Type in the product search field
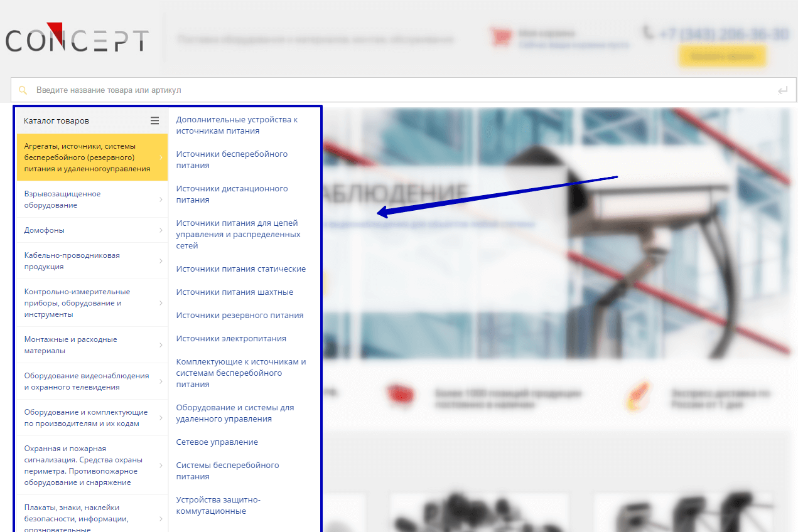Viewport: 798px width, 532px height. [x=402, y=90]
